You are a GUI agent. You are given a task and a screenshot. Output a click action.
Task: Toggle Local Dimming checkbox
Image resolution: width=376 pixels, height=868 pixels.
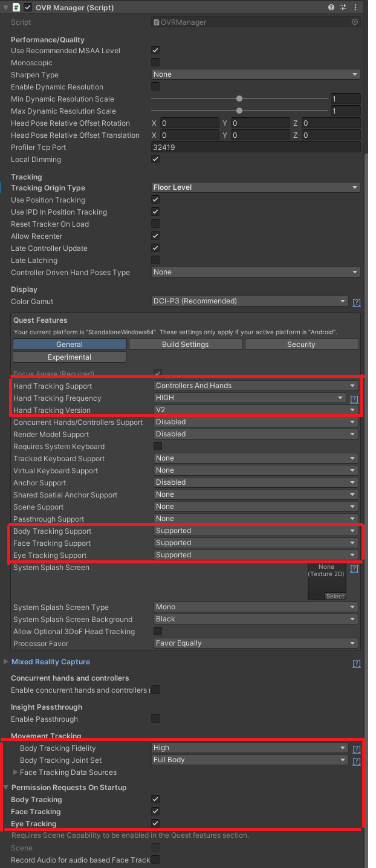click(x=155, y=160)
